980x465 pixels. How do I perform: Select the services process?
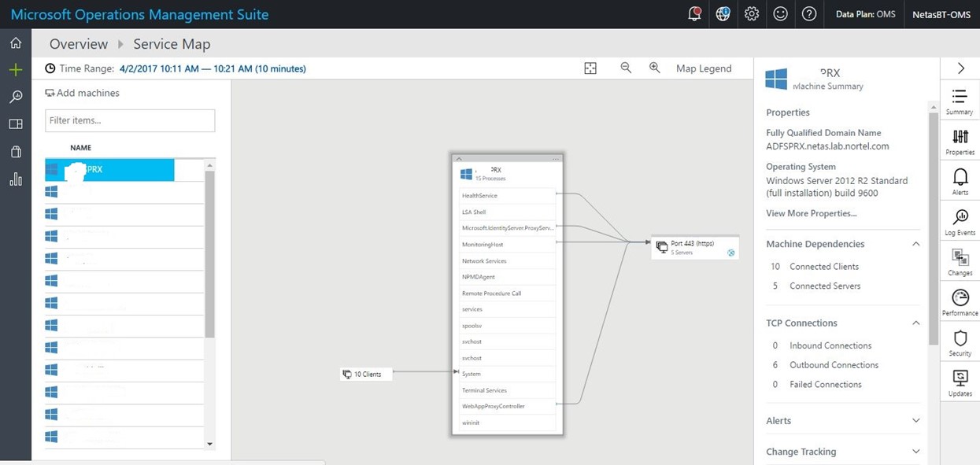click(507, 309)
